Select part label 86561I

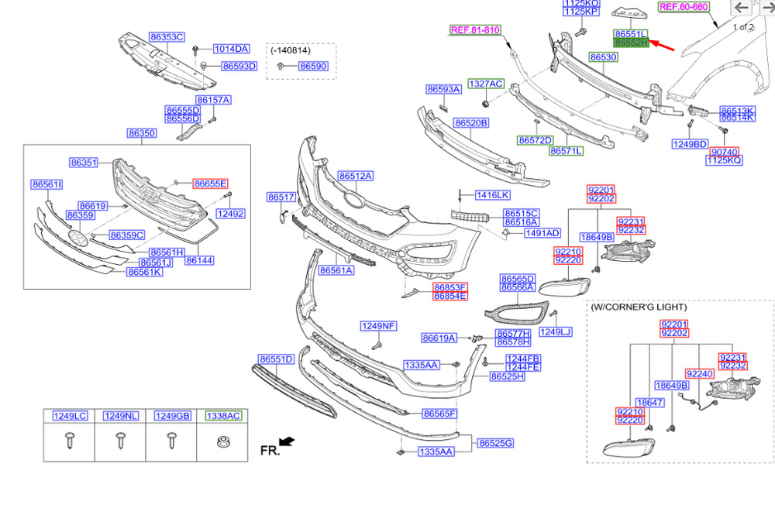click(47, 185)
